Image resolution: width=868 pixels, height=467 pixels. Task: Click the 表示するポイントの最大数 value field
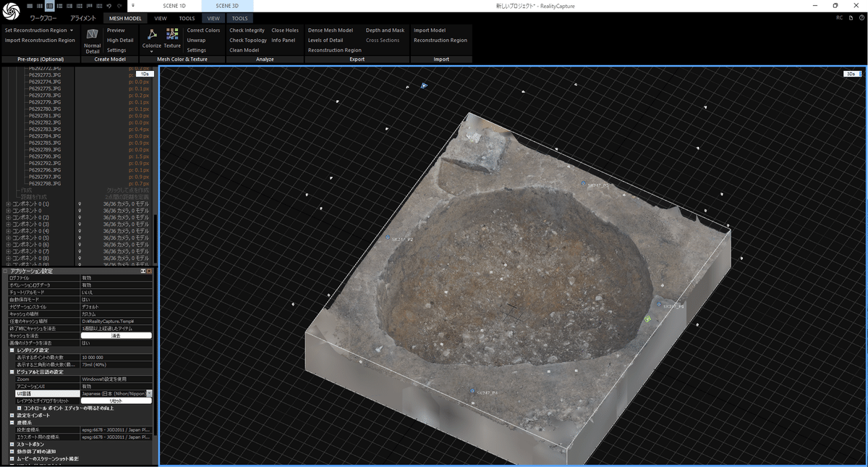(116, 357)
